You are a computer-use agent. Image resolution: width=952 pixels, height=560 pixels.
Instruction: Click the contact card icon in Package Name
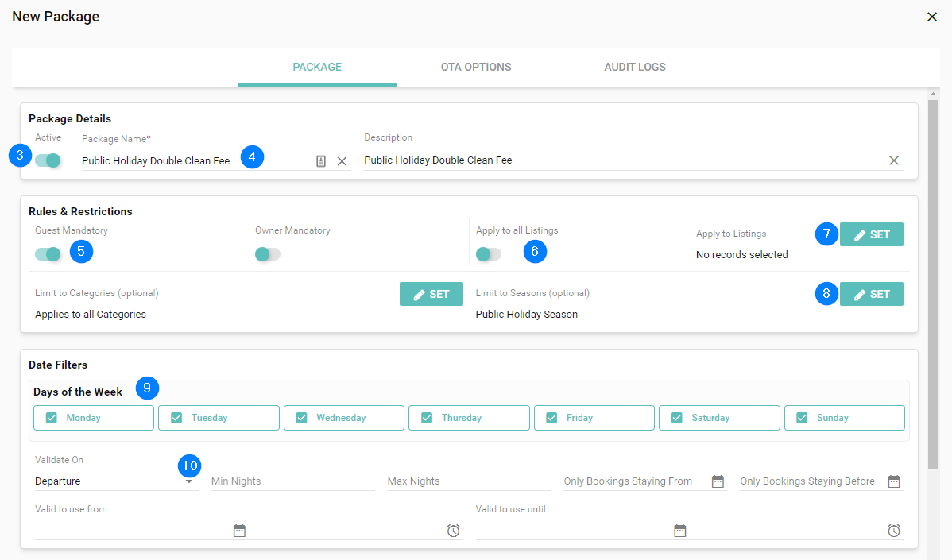pos(321,161)
